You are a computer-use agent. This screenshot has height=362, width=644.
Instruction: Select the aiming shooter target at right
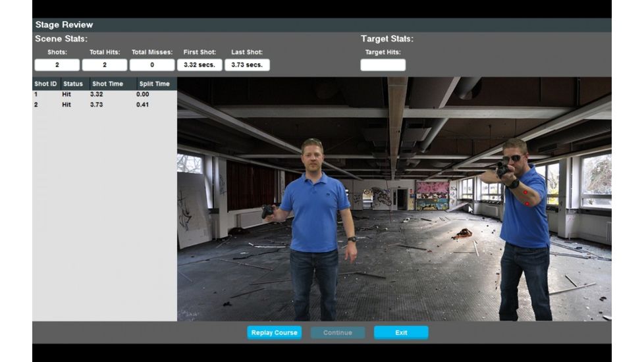pyautogui.click(x=522, y=230)
